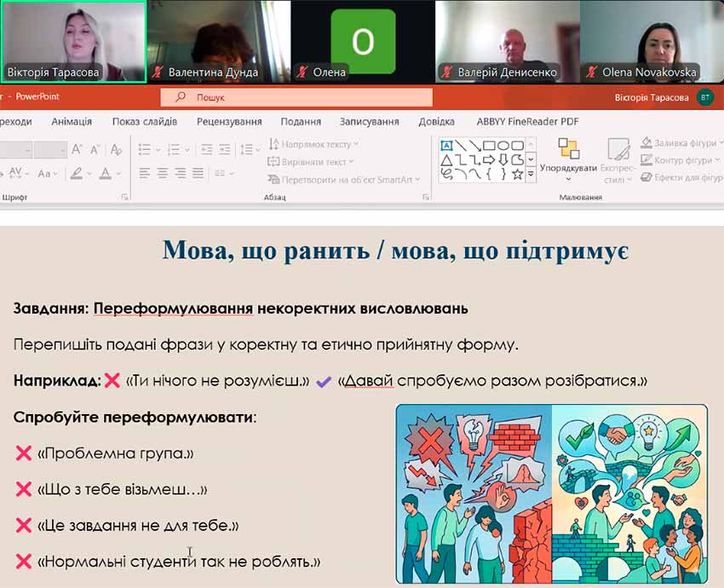Switch to the Рецензування tab
This screenshot has width=724, height=588.
click(x=229, y=121)
